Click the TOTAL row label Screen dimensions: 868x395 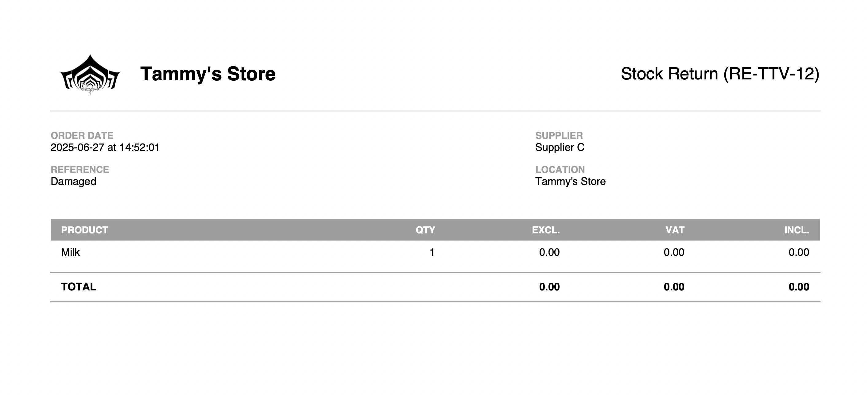[x=79, y=287]
